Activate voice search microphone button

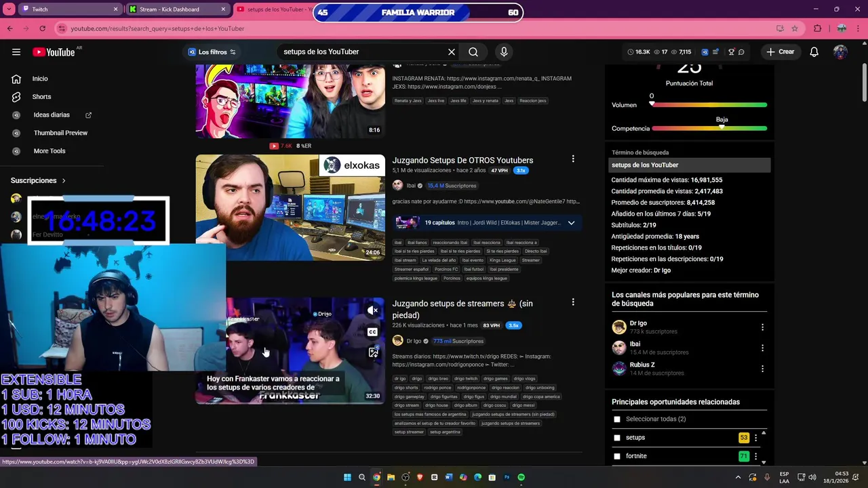tap(504, 52)
